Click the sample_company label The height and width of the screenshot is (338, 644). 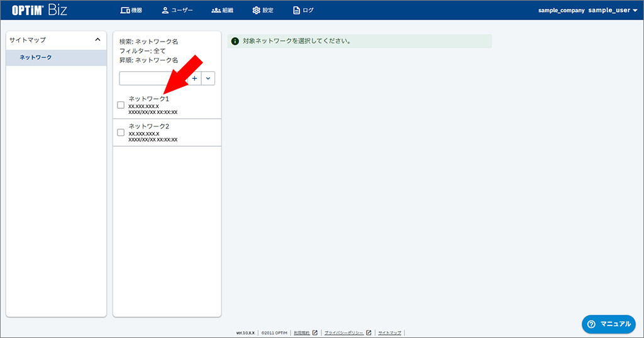coord(562,10)
